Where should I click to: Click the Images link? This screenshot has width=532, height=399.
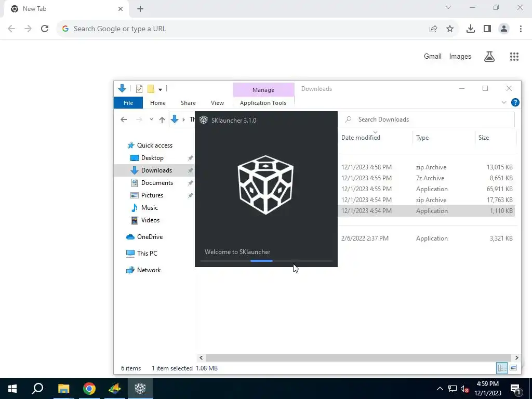click(x=460, y=56)
